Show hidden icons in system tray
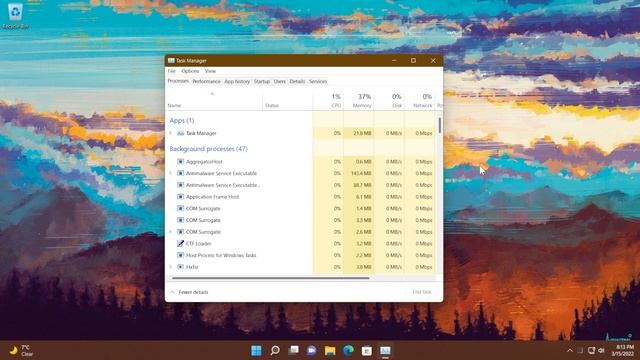The image size is (640, 360). pyautogui.click(x=570, y=350)
